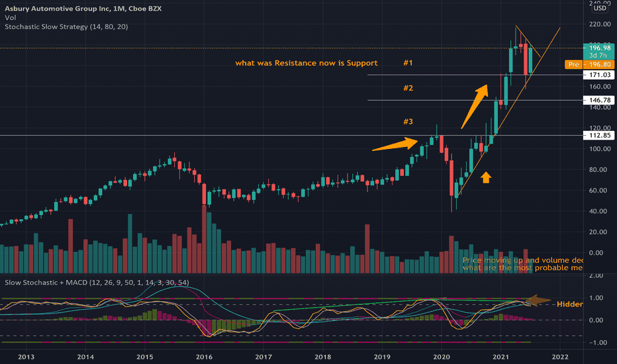This screenshot has height=364, width=617.
Task: Select the 112.85 horizontal line price label
Action: click(x=599, y=136)
